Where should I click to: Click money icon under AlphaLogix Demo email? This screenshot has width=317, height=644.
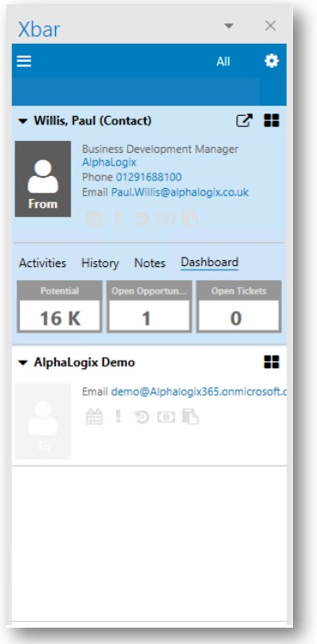[166, 417]
